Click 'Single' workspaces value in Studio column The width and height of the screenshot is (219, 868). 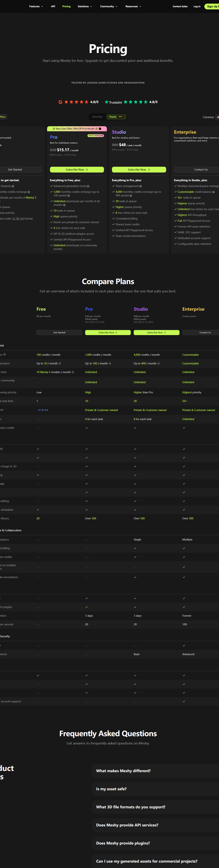137,539
